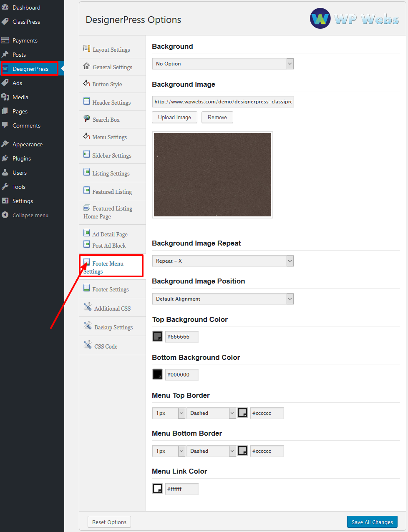Open the Background Image Repeat dropdown

(223, 261)
